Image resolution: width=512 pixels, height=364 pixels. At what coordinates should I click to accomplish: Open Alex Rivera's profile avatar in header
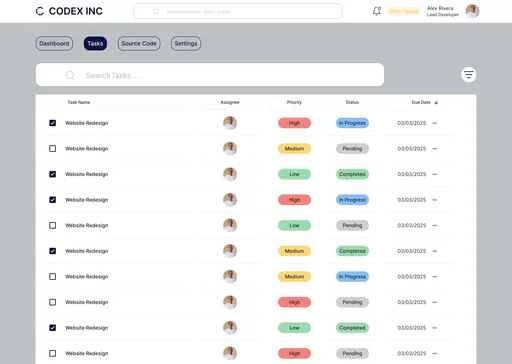pos(472,11)
